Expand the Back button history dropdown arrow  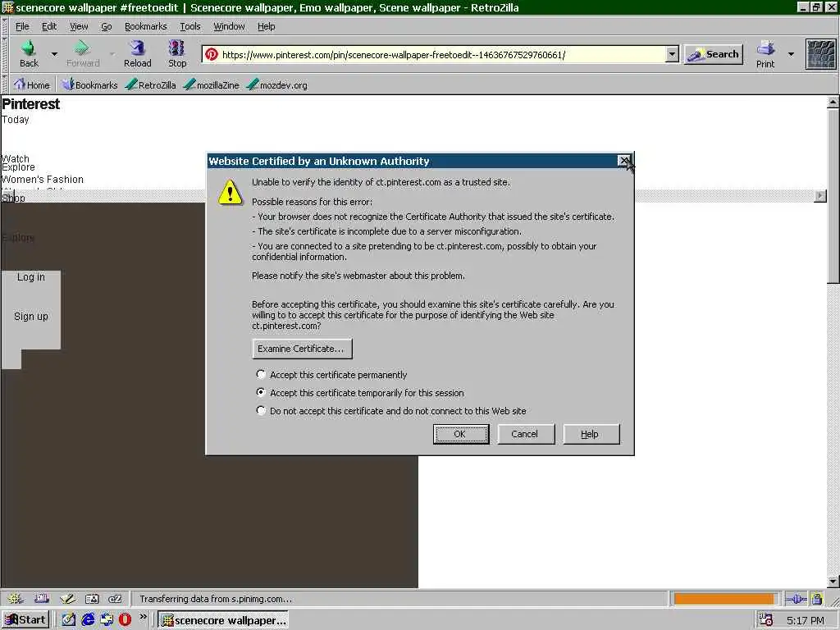[x=54, y=54]
